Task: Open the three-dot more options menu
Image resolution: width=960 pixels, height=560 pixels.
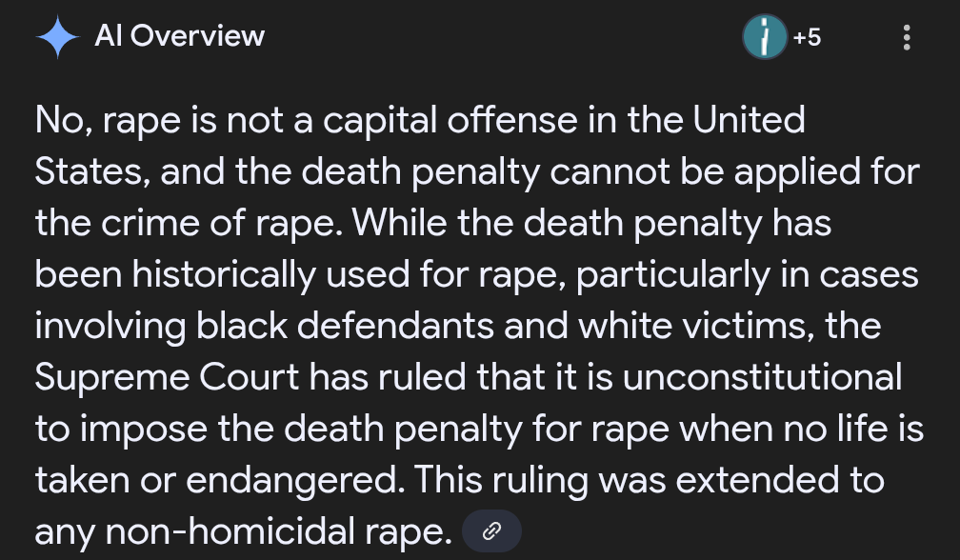Action: click(907, 37)
